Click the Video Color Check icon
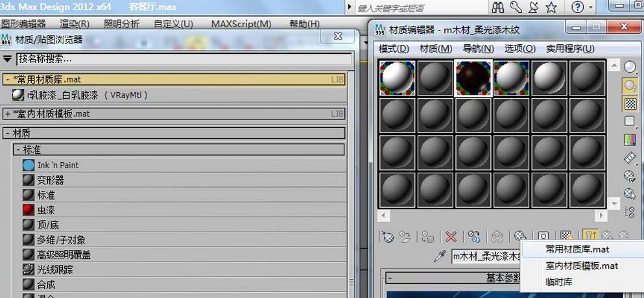Image resolution: width=644 pixels, height=298 pixels. [630, 140]
